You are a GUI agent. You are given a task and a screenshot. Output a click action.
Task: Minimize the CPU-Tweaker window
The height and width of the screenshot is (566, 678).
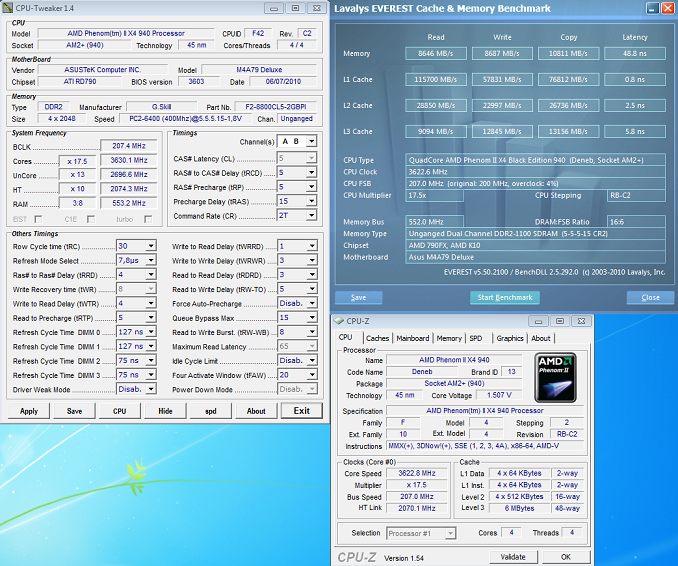point(273,8)
